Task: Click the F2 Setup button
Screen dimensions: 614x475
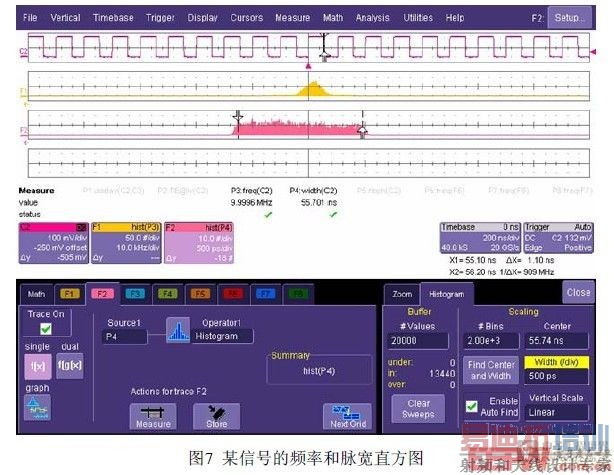Action: point(570,18)
